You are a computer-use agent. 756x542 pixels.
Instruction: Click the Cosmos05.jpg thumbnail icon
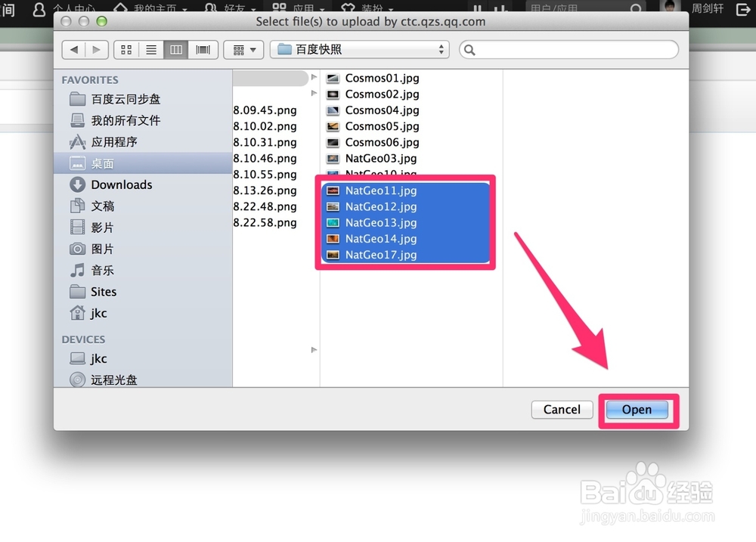(333, 126)
